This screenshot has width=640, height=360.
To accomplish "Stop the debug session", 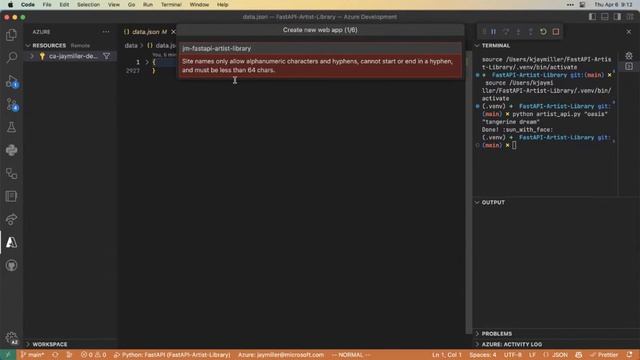I will coord(556,31).
